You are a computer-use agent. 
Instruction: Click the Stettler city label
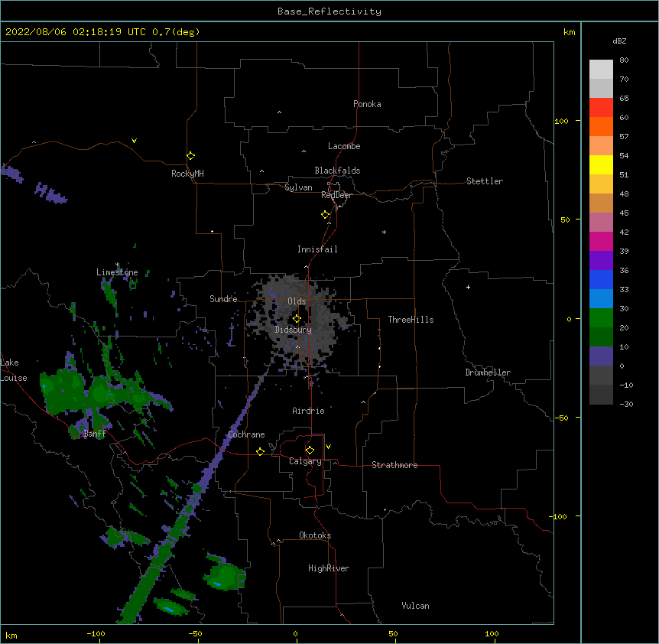pos(485,181)
